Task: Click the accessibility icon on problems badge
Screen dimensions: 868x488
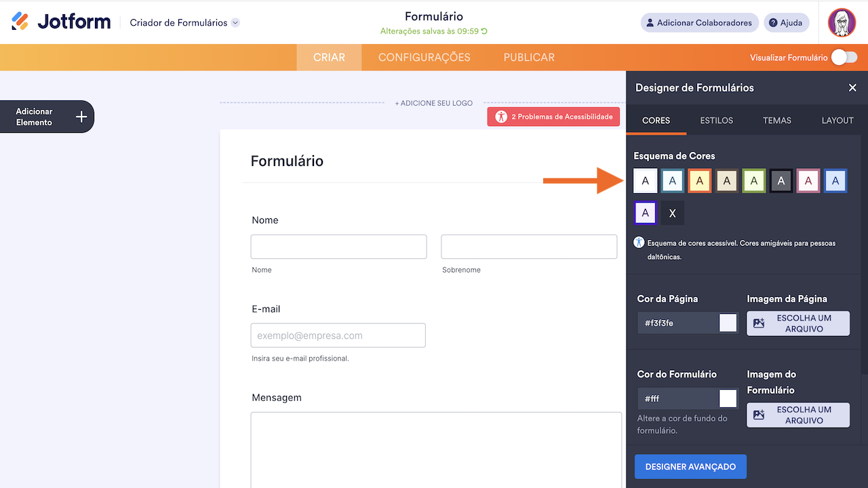Action: pos(501,117)
